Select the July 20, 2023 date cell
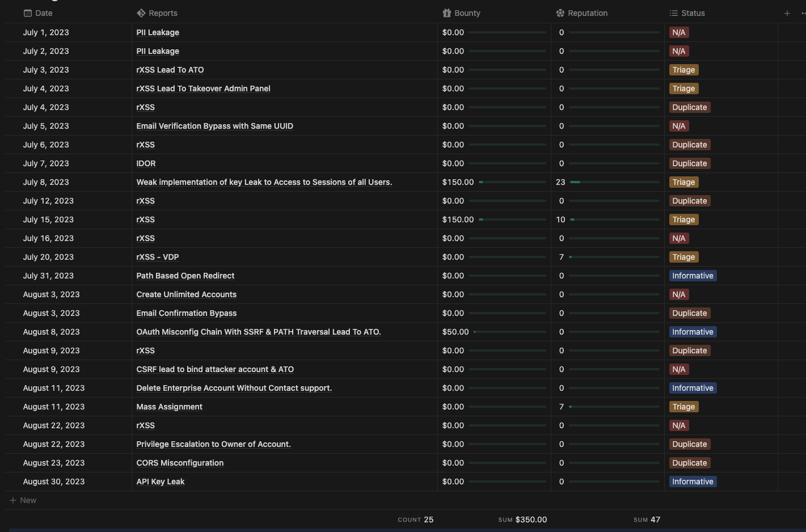Viewport: 806px width, 532px height. [48, 257]
